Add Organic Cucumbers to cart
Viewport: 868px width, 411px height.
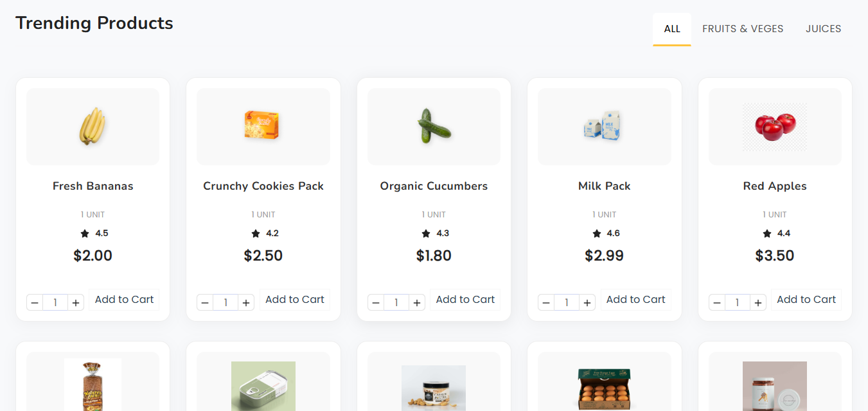[465, 300]
